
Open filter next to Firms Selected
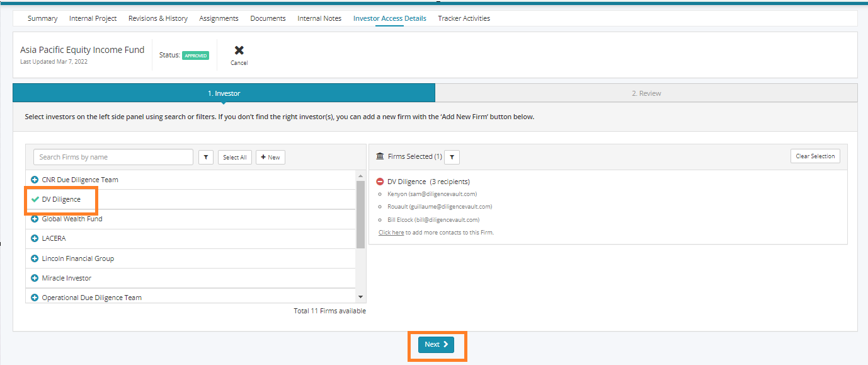(x=452, y=156)
